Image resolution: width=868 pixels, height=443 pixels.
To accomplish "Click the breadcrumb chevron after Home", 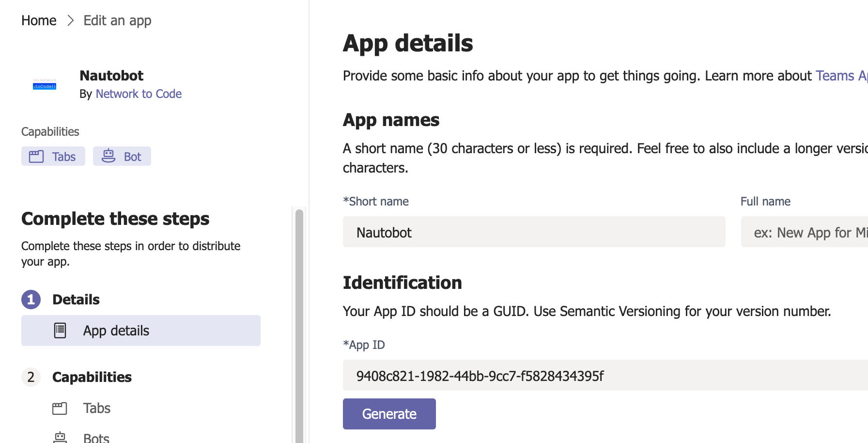I will [70, 21].
